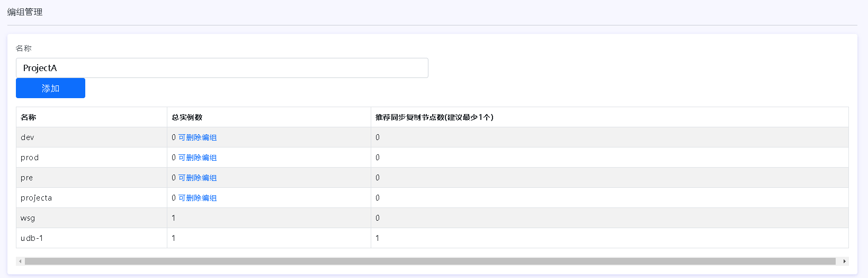This screenshot has height=278, width=868.
Task: Click the horizontal scrollbar thumb
Action: click(430, 261)
